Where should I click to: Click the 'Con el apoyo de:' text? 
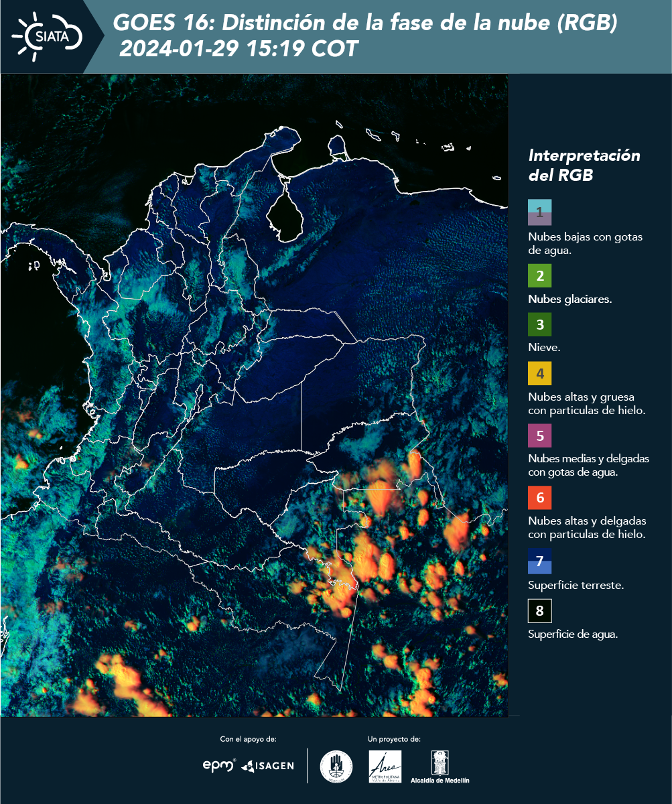point(248,739)
